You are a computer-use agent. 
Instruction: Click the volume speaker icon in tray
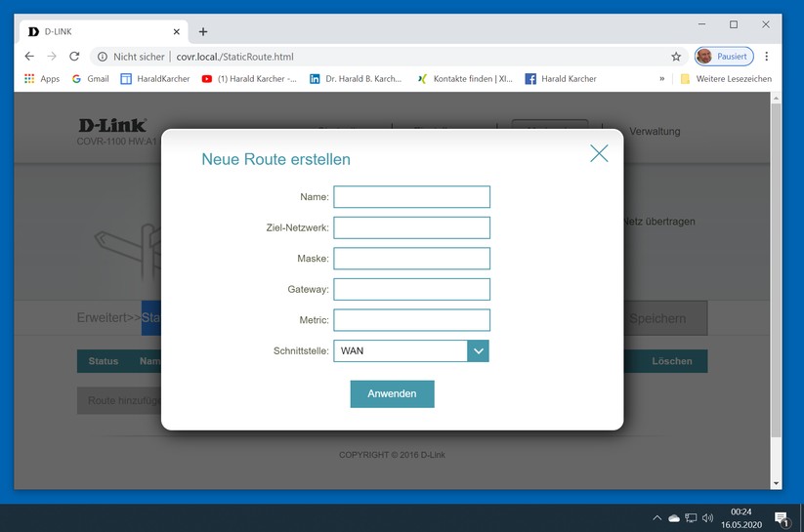[707, 517]
